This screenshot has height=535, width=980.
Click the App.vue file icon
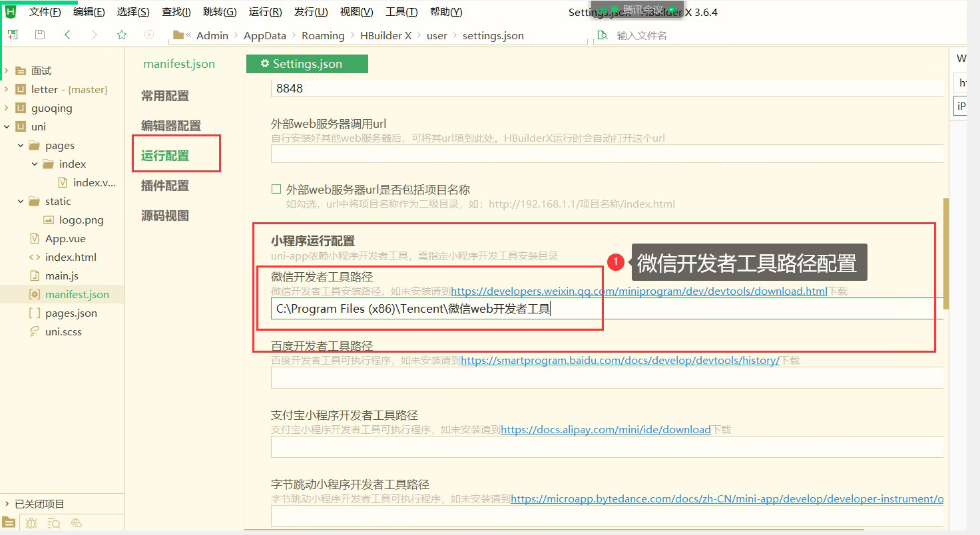point(35,238)
